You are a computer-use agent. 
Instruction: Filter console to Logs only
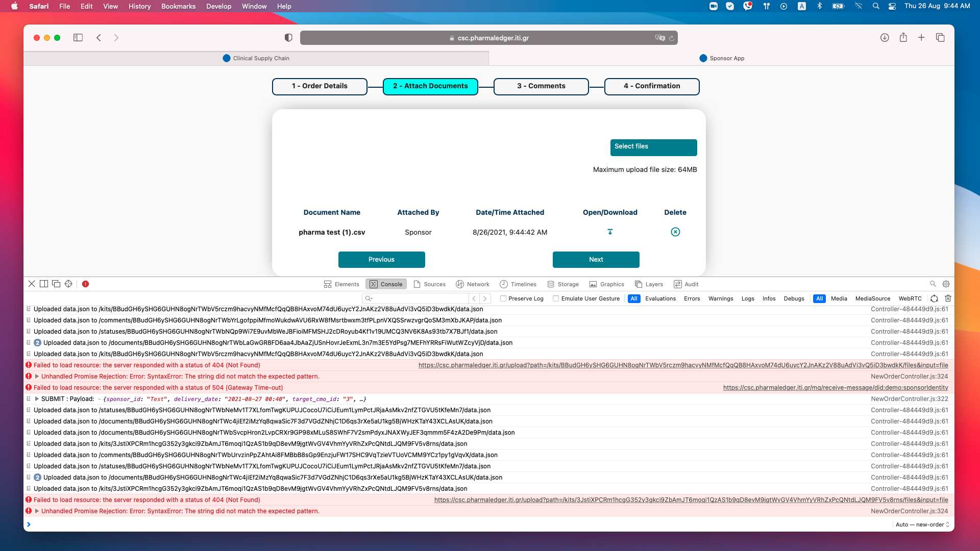[x=748, y=299]
